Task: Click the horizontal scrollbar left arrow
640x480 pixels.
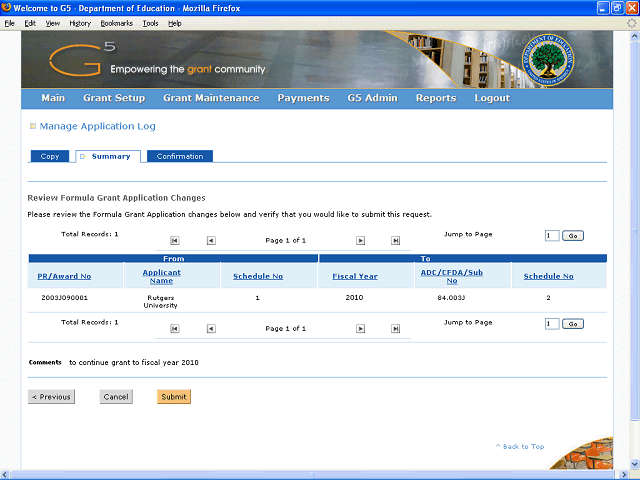Action: pos(5,475)
